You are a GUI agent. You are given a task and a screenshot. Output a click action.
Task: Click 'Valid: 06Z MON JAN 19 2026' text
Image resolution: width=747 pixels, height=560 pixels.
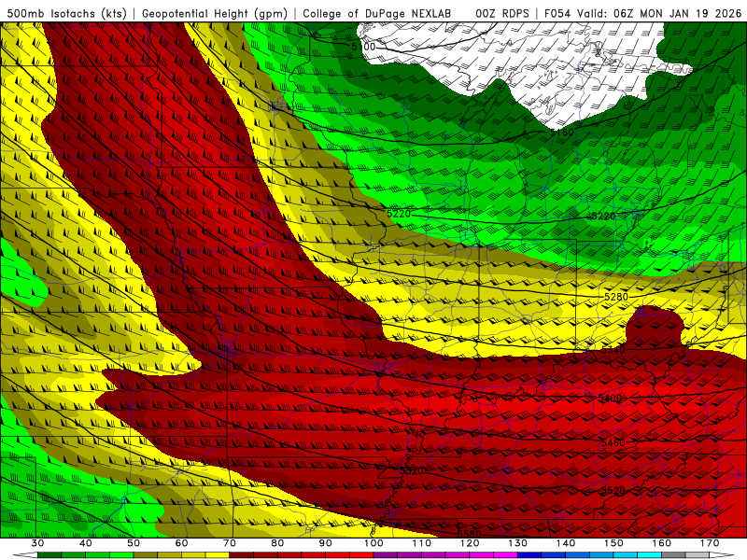(x=659, y=14)
